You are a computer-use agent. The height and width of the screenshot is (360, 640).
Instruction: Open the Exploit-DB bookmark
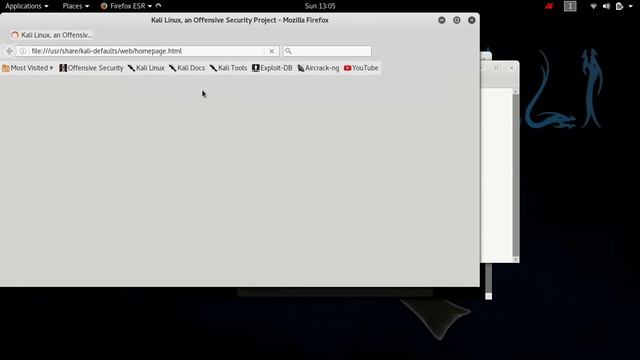point(272,68)
